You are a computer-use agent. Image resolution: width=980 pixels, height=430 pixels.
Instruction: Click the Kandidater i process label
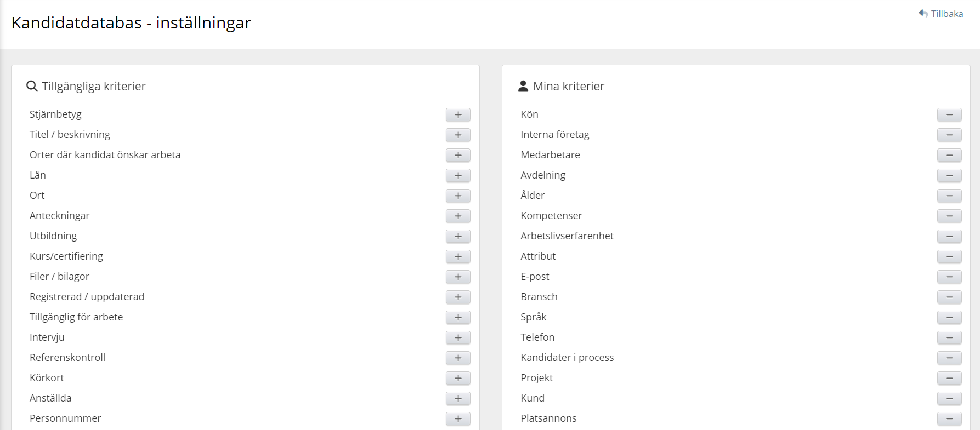pyautogui.click(x=567, y=358)
